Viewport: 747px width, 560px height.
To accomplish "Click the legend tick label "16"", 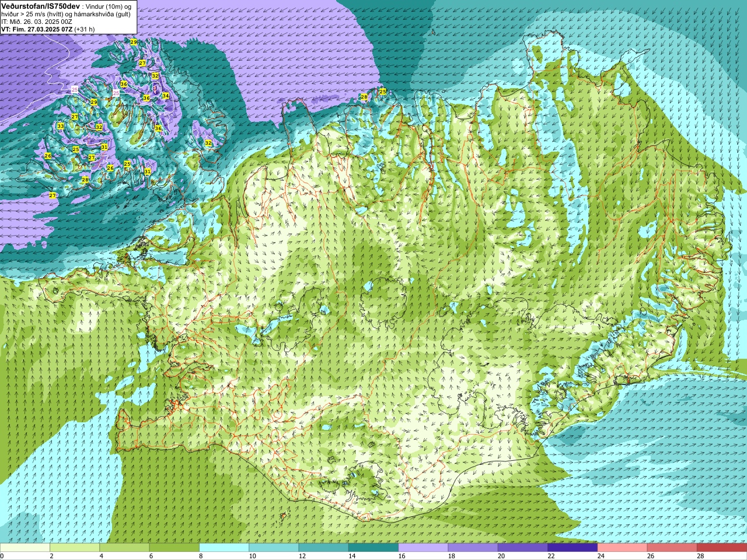I will click(402, 556).
